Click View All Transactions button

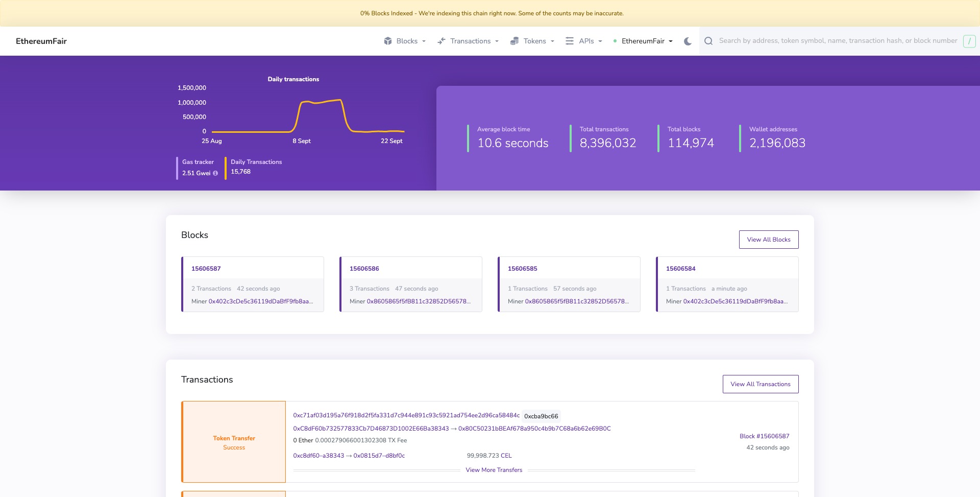[x=760, y=384]
